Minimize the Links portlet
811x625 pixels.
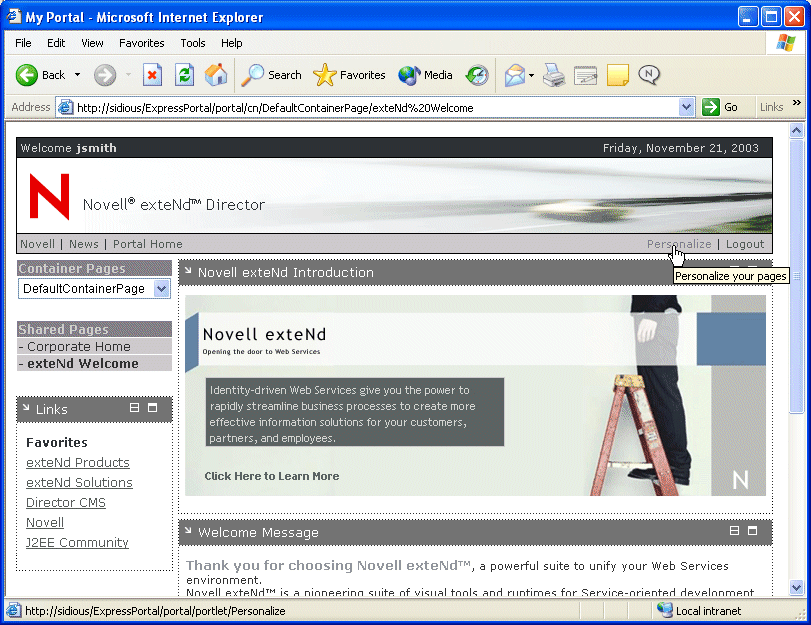point(134,408)
